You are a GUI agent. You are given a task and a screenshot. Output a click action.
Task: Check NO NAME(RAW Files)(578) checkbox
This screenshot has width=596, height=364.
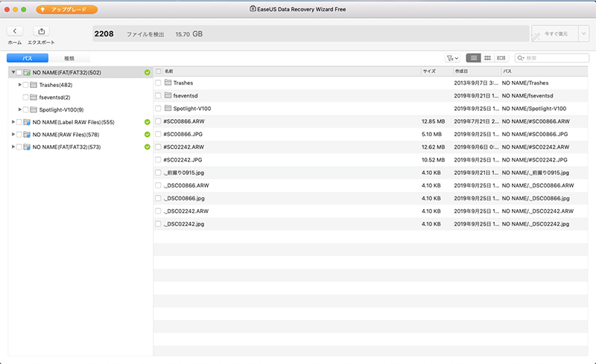pos(19,135)
